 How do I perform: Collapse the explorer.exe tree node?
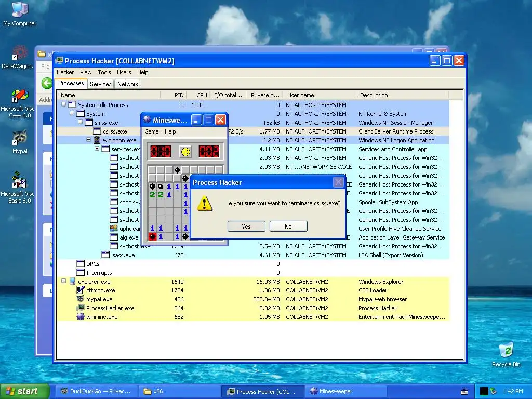tap(63, 281)
